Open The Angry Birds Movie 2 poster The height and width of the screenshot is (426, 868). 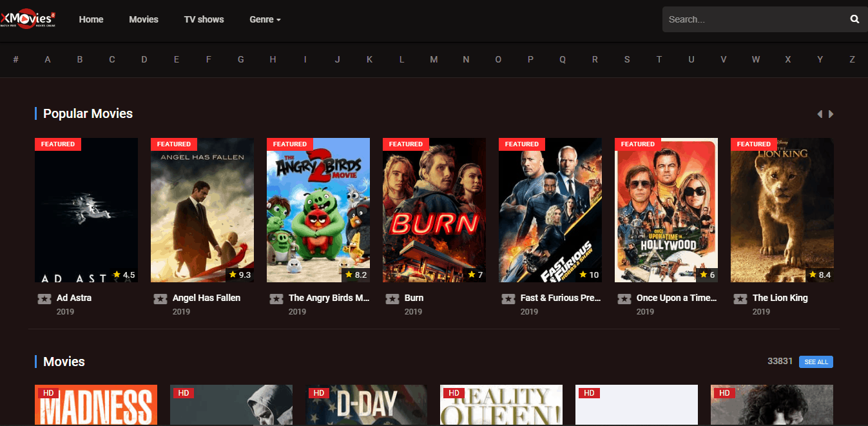pyautogui.click(x=318, y=210)
